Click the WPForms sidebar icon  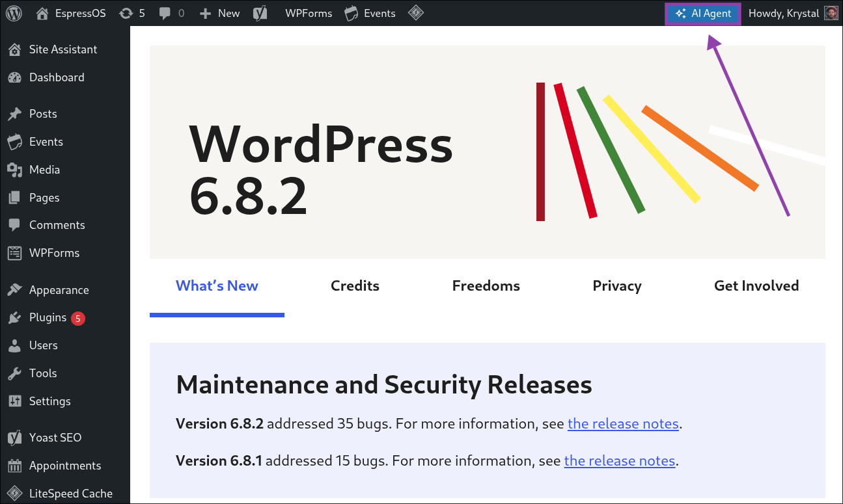point(14,253)
